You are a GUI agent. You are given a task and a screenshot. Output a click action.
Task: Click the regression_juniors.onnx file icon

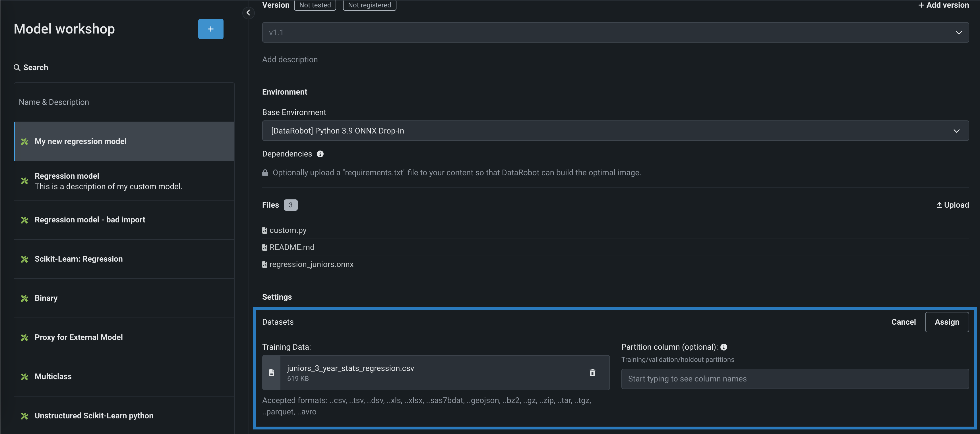(x=264, y=264)
